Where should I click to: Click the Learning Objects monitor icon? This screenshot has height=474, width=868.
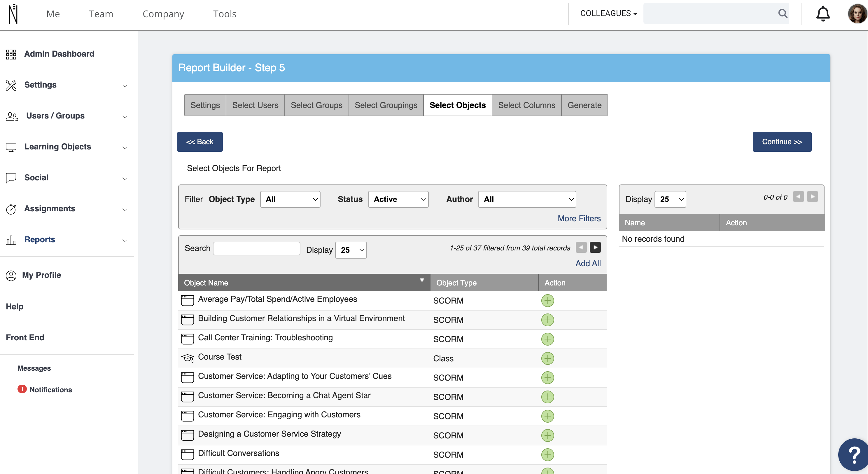[11, 147]
